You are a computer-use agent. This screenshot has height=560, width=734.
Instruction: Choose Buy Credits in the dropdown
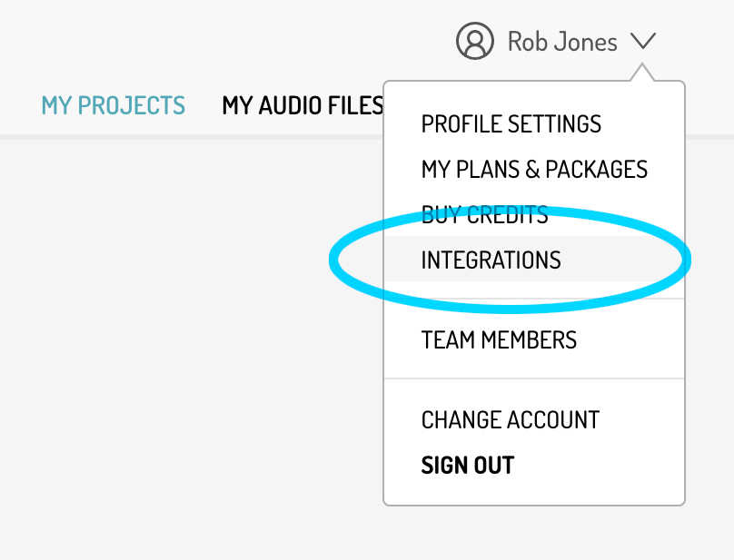point(484,215)
